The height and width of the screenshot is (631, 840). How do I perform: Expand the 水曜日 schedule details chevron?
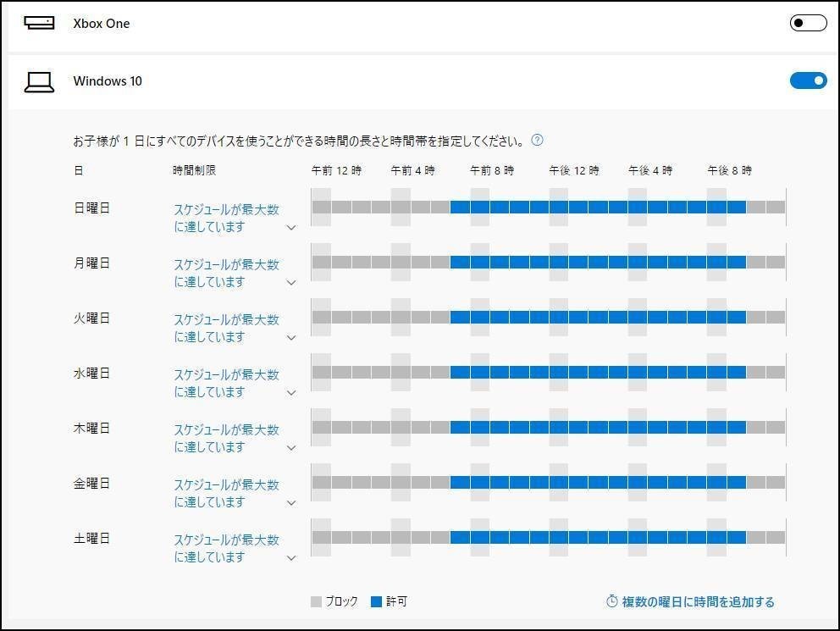click(x=291, y=392)
